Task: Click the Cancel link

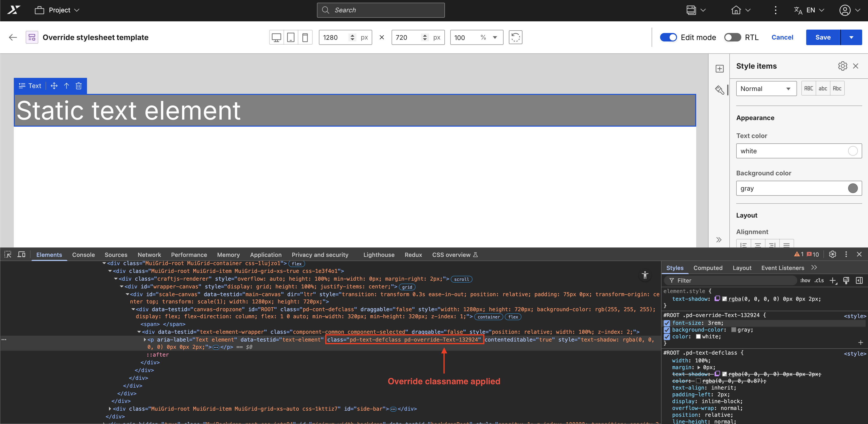Action: click(x=782, y=37)
